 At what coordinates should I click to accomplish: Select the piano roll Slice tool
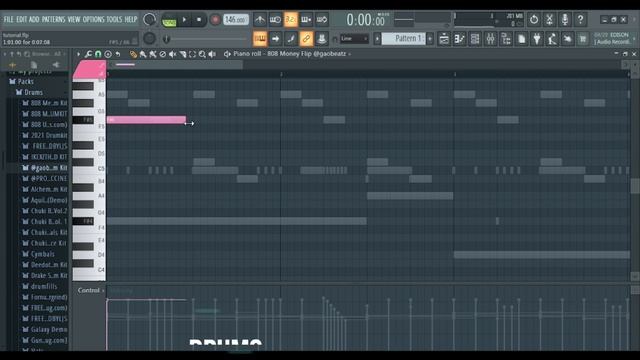coord(182,54)
